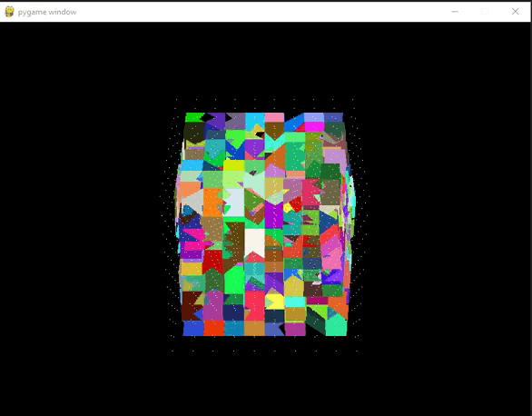Click the 'pygame window' title text
Viewport: 532px width, 416px height.
47,12
